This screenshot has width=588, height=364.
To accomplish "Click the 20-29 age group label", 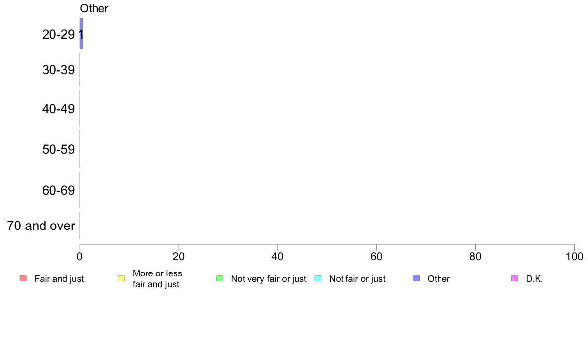I will pyautogui.click(x=58, y=35).
